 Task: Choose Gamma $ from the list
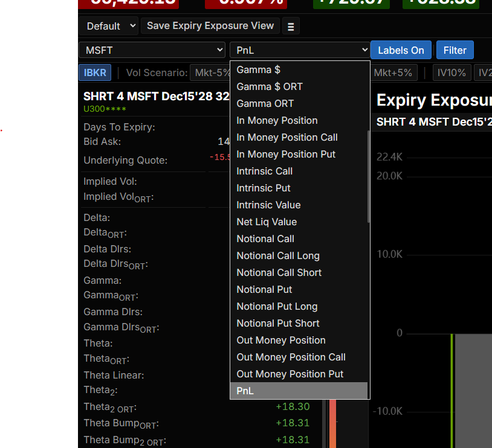pyautogui.click(x=299, y=69)
